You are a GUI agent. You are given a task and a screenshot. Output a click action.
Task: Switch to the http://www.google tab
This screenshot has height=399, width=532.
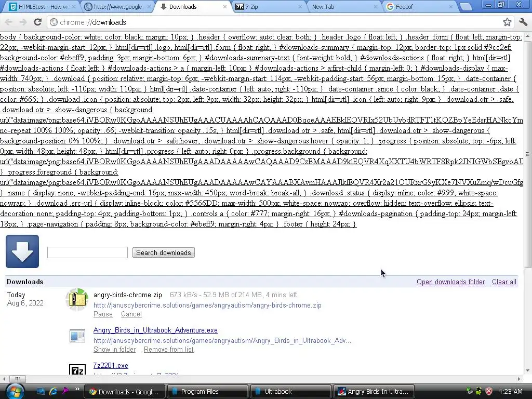(x=118, y=6)
